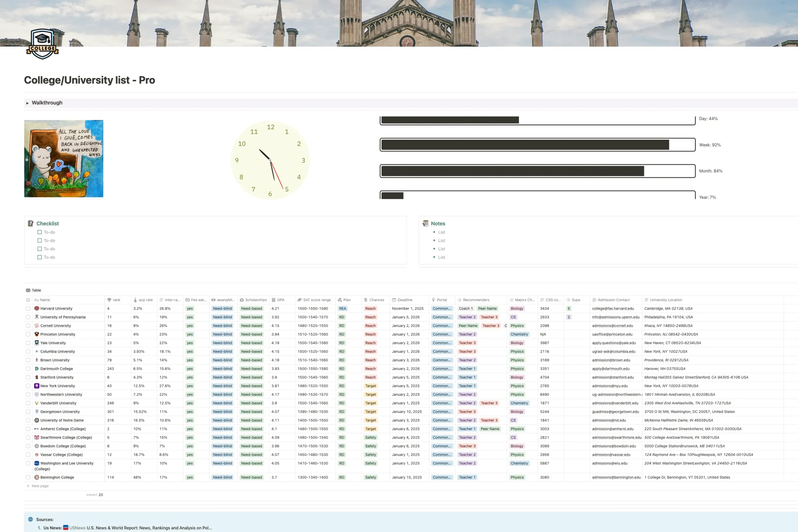Image resolution: width=798 pixels, height=532 pixels.
Task: Check the first To-do item in Checklist
Action: point(40,232)
